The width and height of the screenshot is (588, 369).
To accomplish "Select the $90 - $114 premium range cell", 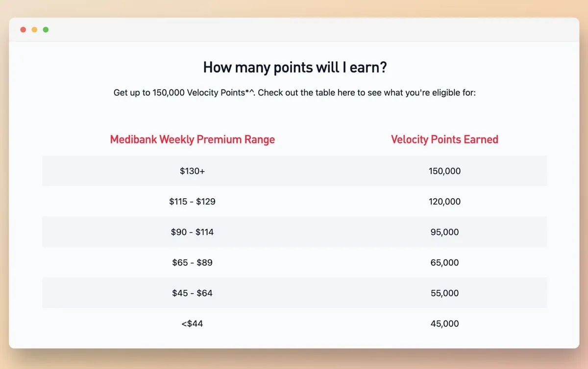I will tap(193, 232).
